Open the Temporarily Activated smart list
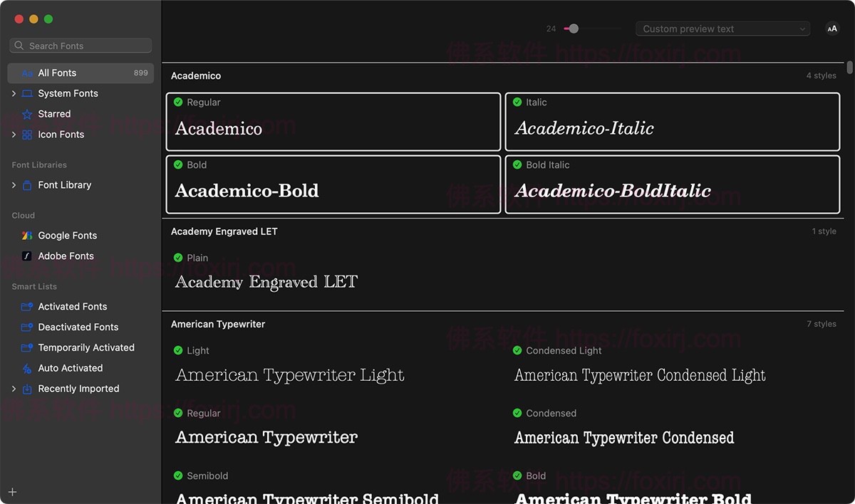855x504 pixels. (x=28, y=347)
